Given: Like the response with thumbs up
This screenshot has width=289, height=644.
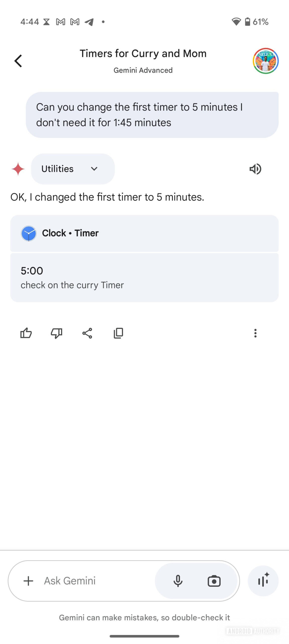Looking at the screenshot, I should click(26, 333).
